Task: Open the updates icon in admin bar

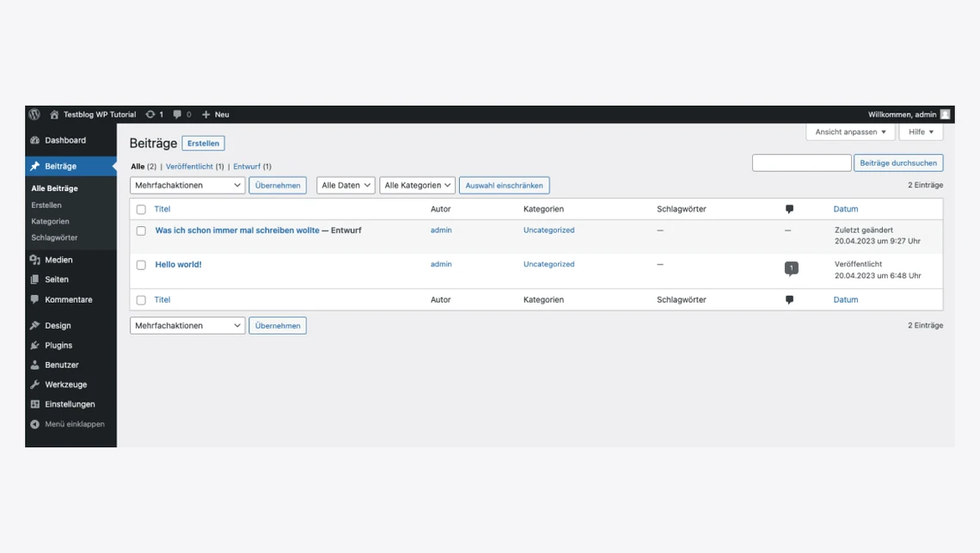Action: tap(151, 114)
